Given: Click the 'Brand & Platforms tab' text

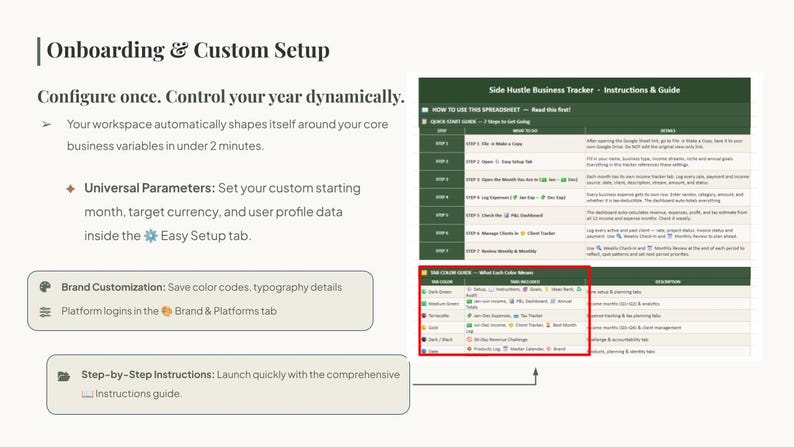Looking at the screenshot, I should tap(225, 311).
